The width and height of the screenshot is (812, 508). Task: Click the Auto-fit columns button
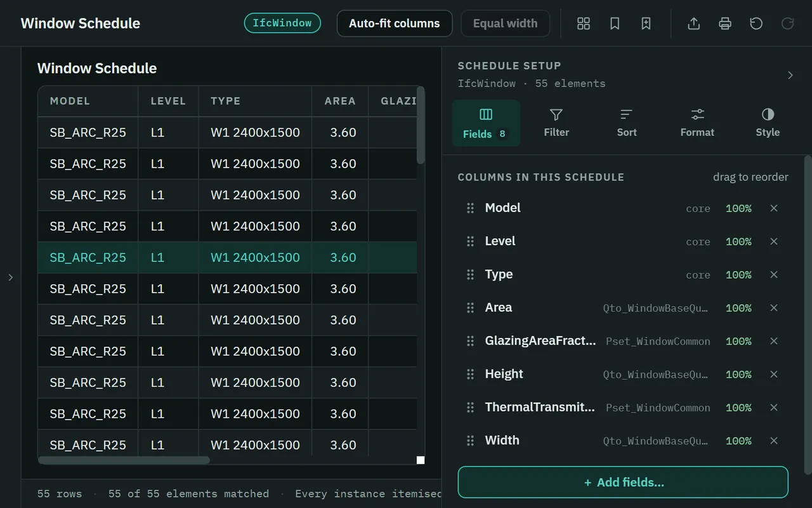[395, 23]
